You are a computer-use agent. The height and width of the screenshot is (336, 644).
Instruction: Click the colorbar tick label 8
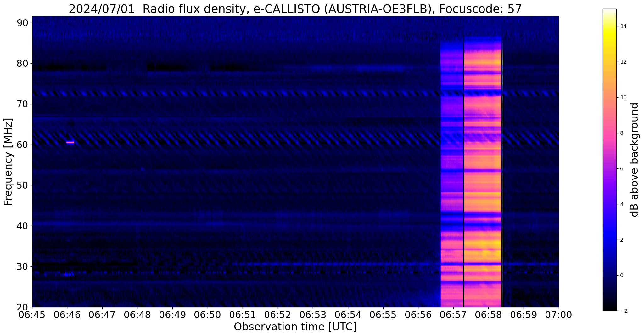(621, 133)
